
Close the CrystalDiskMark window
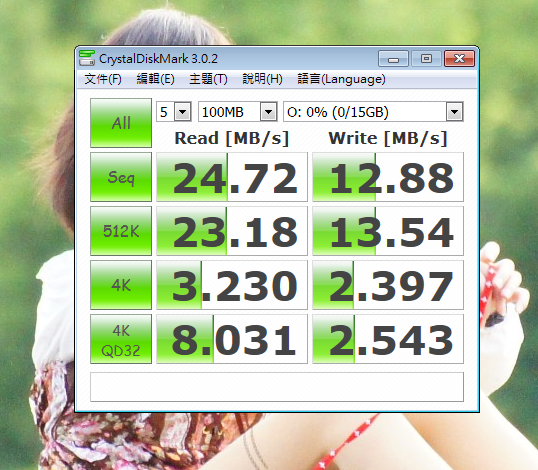coord(459,59)
